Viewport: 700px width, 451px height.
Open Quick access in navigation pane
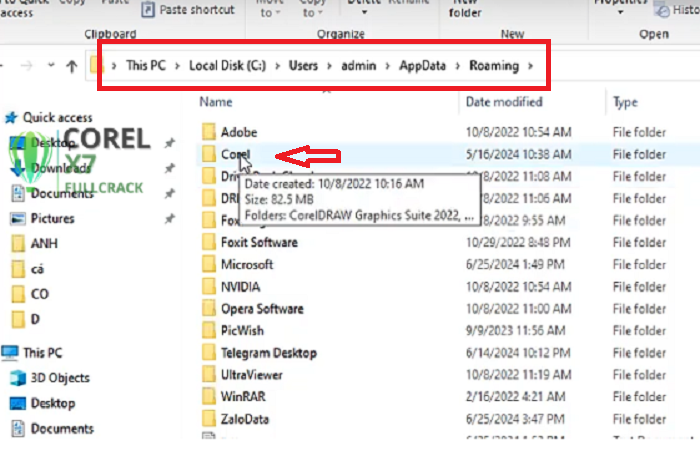(x=58, y=117)
